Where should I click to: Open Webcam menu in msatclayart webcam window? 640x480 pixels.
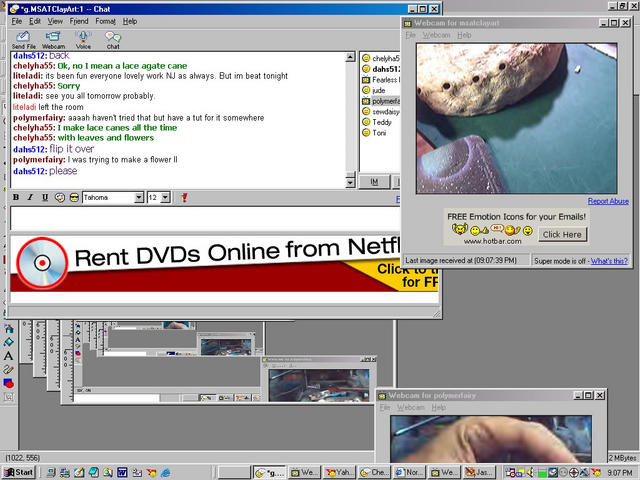click(x=436, y=35)
